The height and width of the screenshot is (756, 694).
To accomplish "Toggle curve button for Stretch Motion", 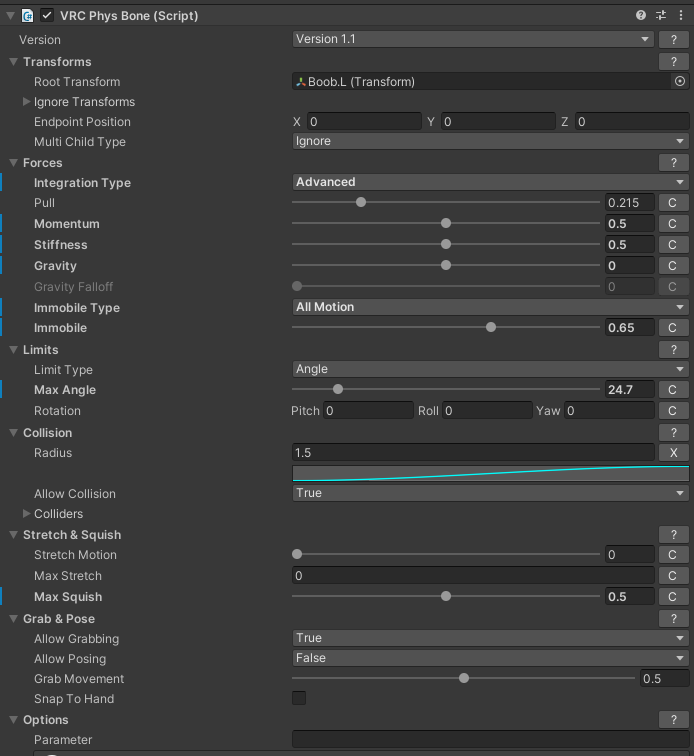I will point(673,555).
